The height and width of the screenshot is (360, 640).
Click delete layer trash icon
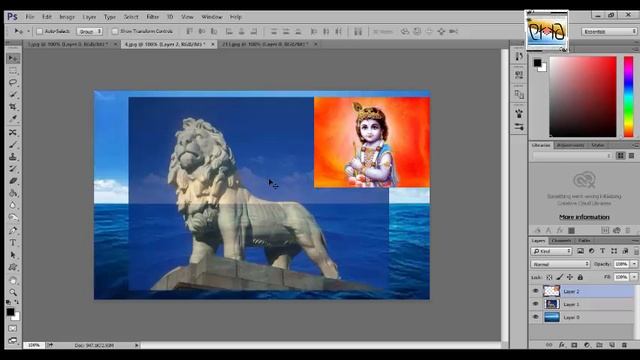624,345
